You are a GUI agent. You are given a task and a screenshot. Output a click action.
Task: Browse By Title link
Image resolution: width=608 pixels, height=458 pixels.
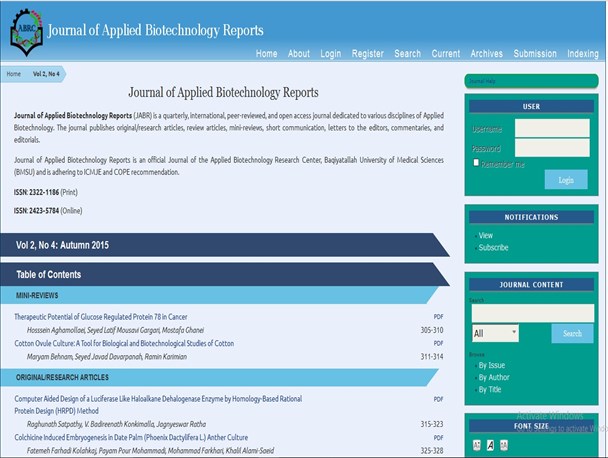(x=490, y=389)
